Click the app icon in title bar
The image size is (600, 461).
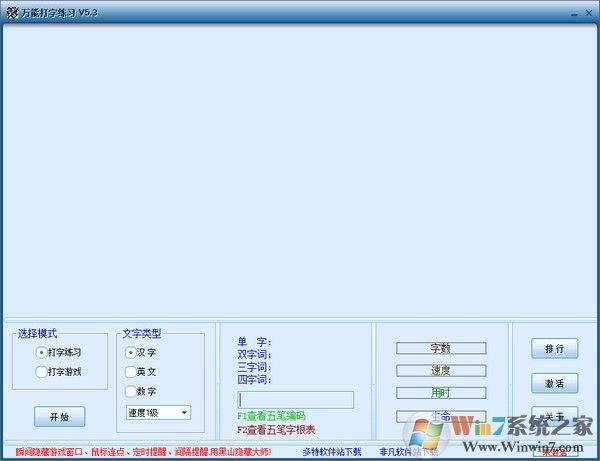pos(11,11)
